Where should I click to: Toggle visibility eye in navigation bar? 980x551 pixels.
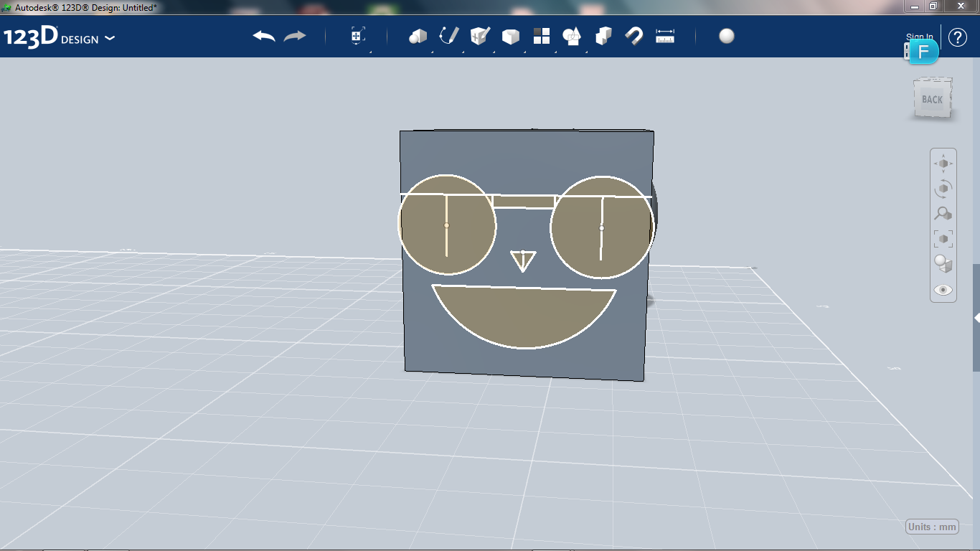pyautogui.click(x=943, y=290)
